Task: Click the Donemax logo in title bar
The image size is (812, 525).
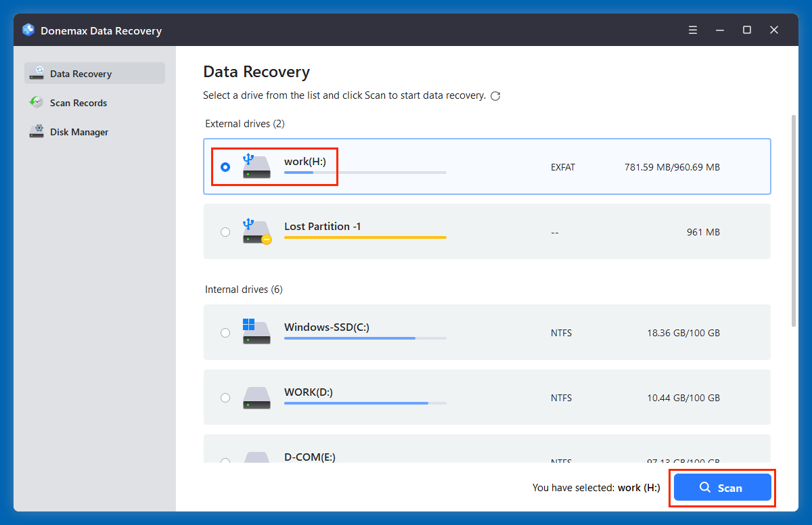Action: click(28, 30)
